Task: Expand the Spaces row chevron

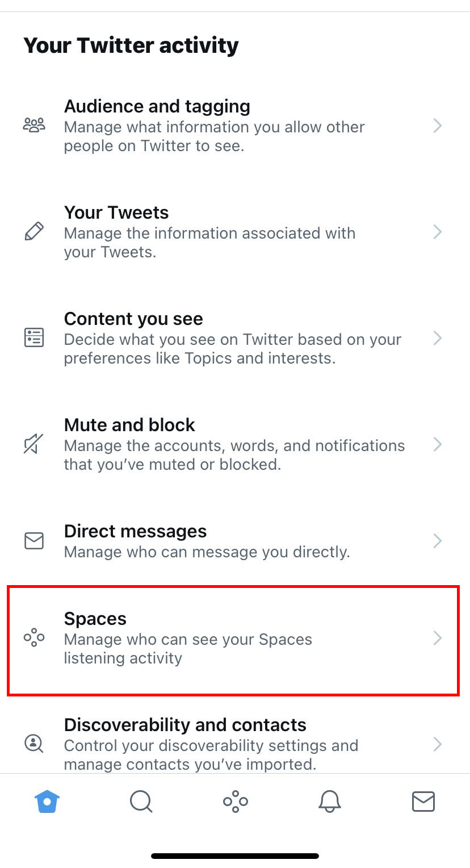Action: (x=437, y=638)
